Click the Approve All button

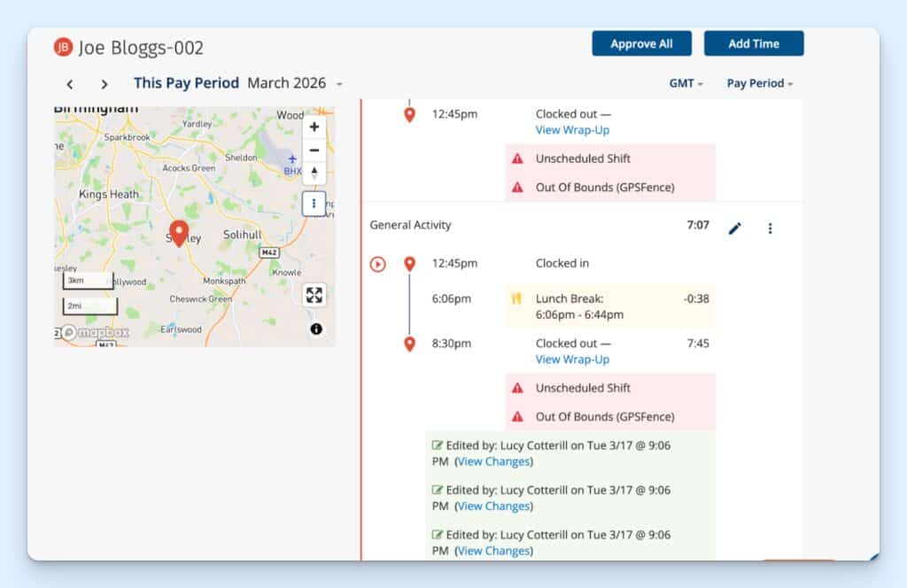[641, 43]
